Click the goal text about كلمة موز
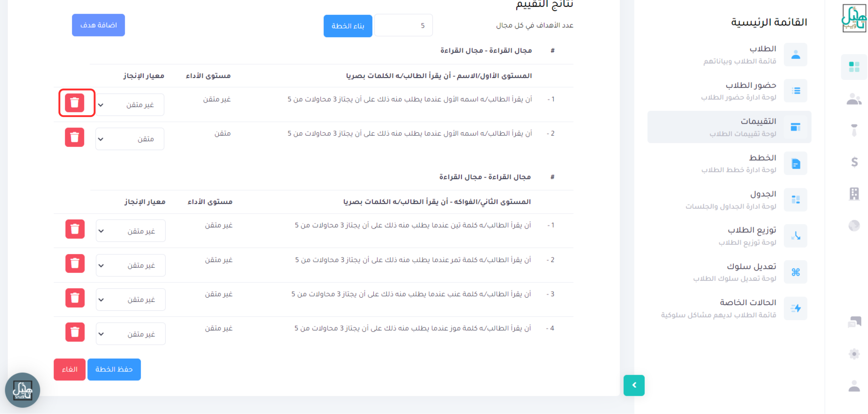The width and height of the screenshot is (868, 414). tap(412, 328)
